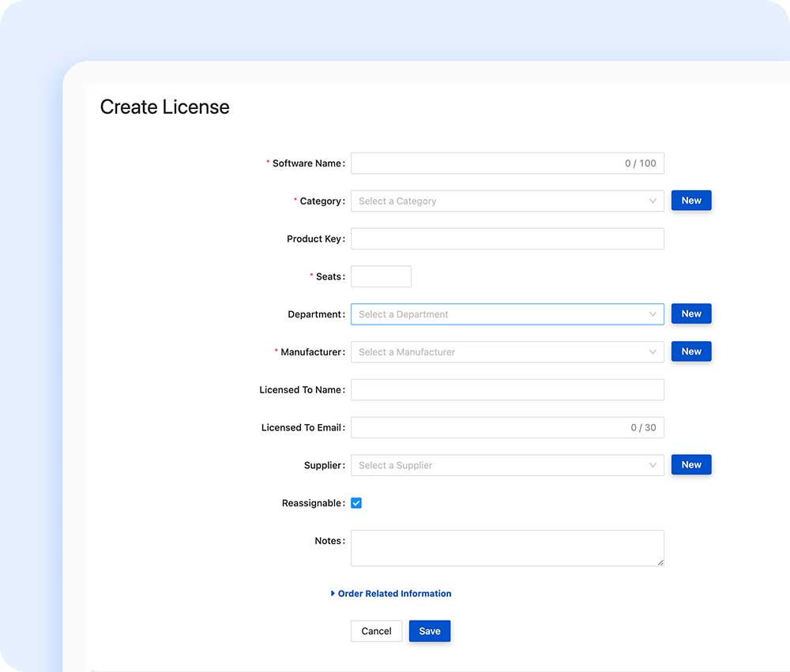
Task: Open the Supplier dropdown
Action: (507, 465)
